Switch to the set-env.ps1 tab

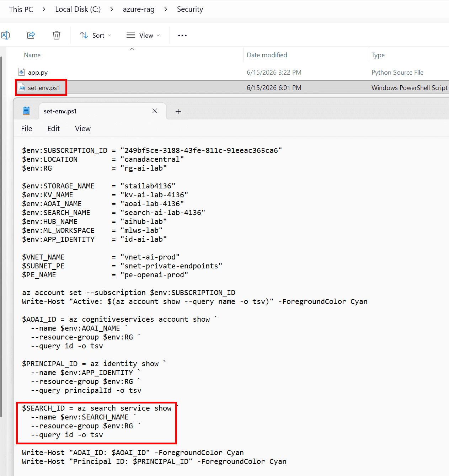[102, 111]
